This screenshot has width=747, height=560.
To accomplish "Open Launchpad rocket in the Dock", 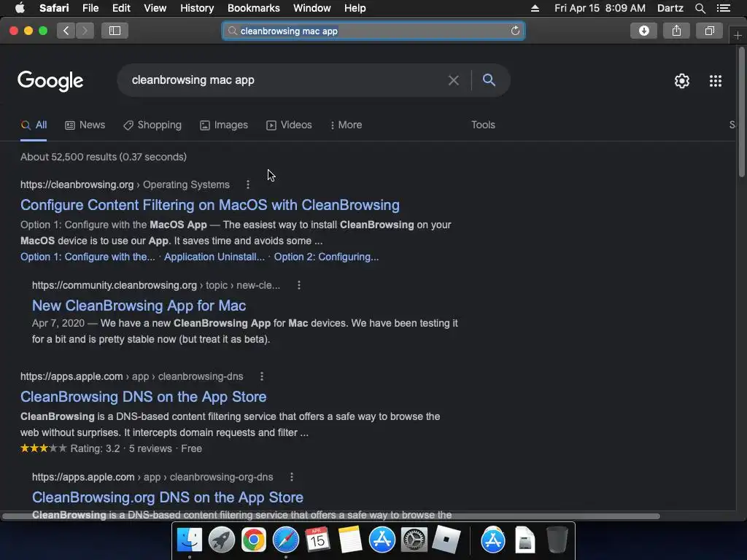I will point(222,540).
